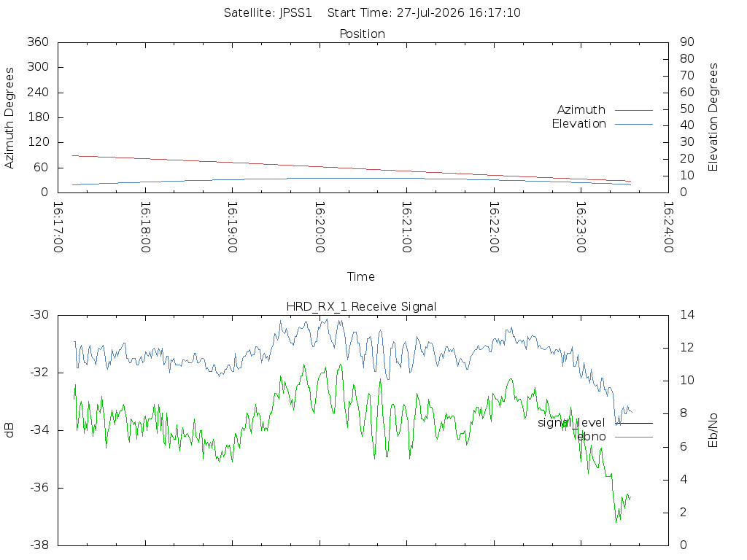Click the 'Satellite: JPSS1' title text
Image resolution: width=747 pixels, height=560 pixels.
[268, 13]
